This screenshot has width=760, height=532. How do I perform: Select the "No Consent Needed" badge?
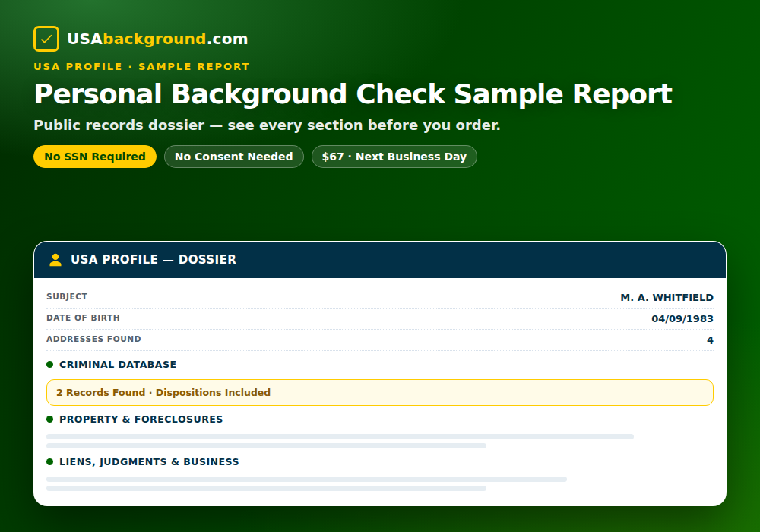pyautogui.click(x=233, y=157)
